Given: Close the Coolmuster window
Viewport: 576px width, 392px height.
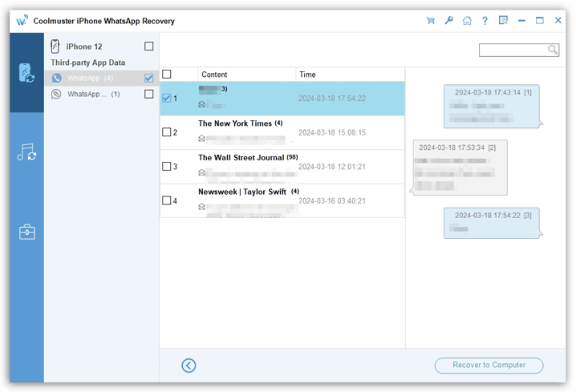Looking at the screenshot, I should (x=558, y=21).
